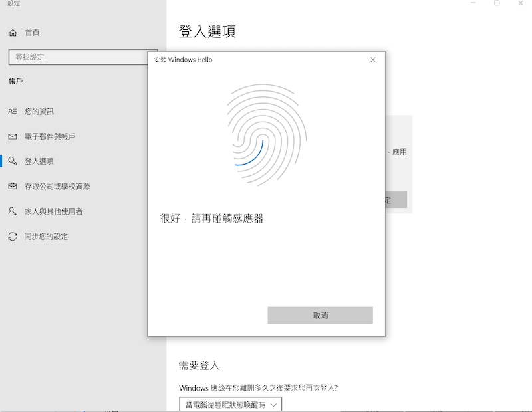Click the 帳戶 sidebar section label
The image size is (532, 412).
coord(15,81)
